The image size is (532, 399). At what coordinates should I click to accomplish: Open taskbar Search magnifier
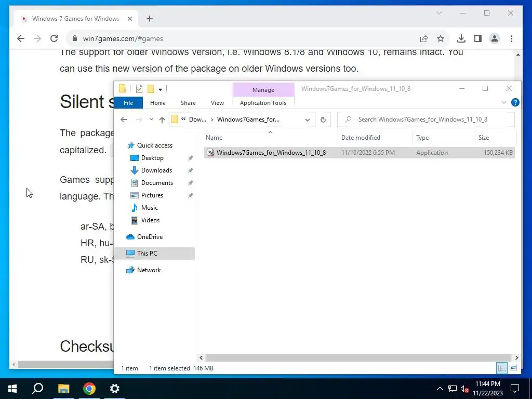(37, 389)
